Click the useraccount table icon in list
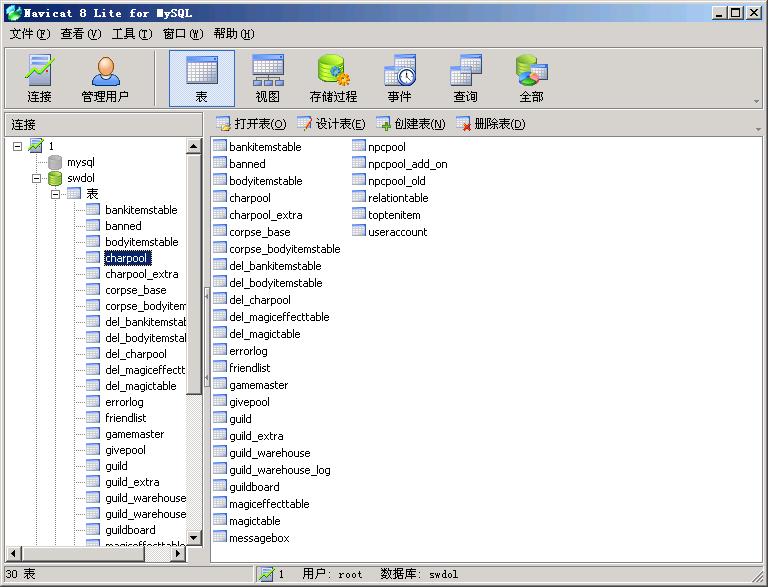Image resolution: width=768 pixels, height=587 pixels. pyautogui.click(x=359, y=231)
